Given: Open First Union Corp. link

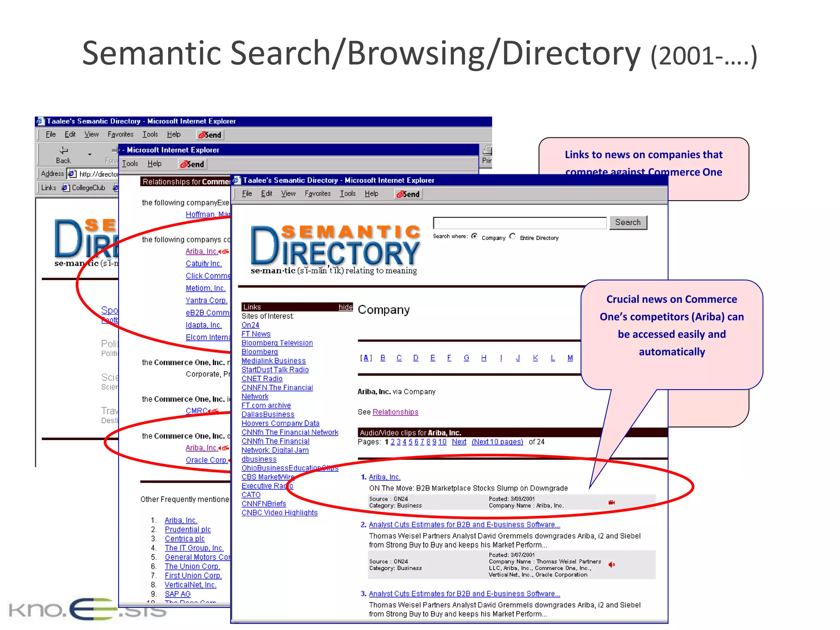Looking at the screenshot, I should point(193,575).
